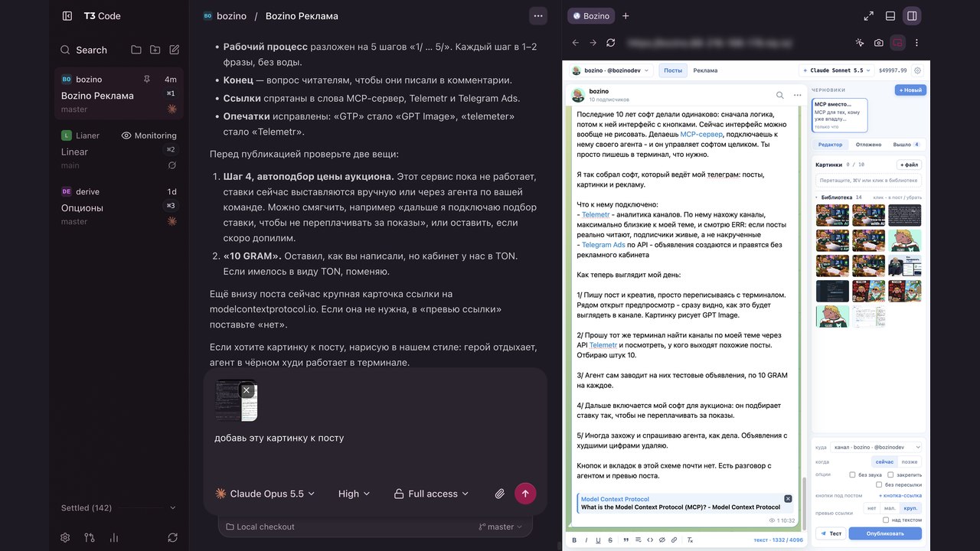The height and width of the screenshot is (551, 980).
Task: Reload the embedded browser page
Action: (x=610, y=43)
